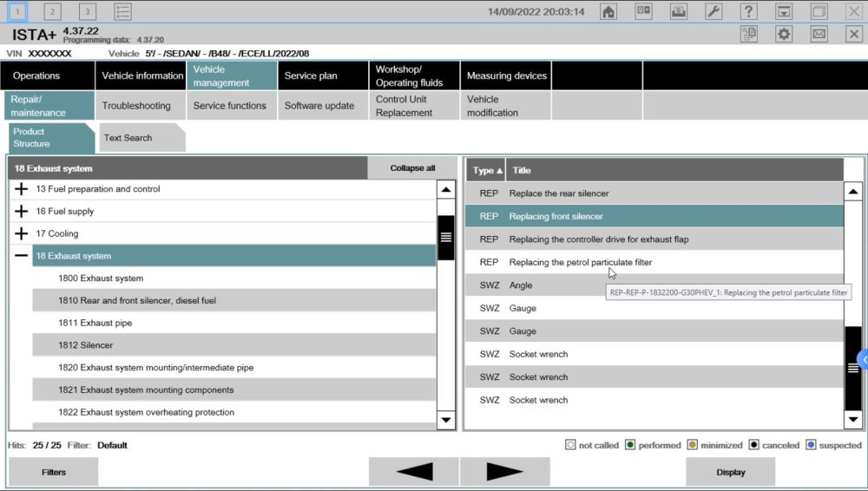Open the Vehicle information tab
The image size is (868, 491).
coord(141,75)
